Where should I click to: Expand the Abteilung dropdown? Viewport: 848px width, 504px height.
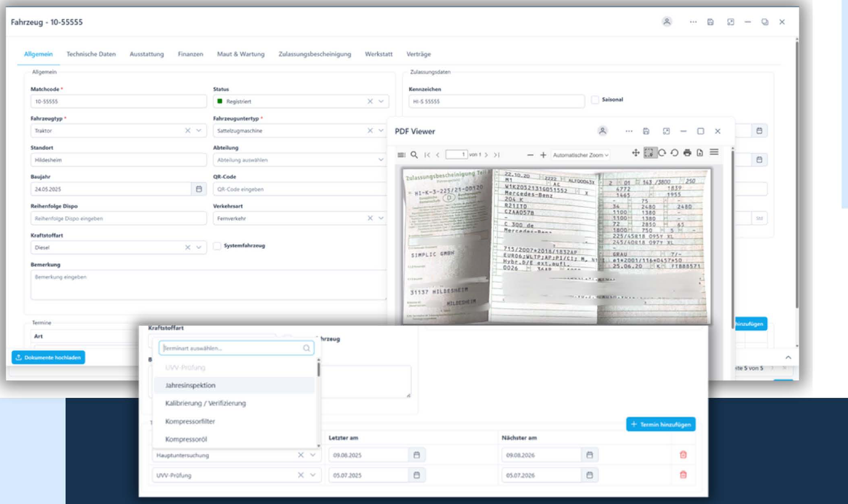pyautogui.click(x=380, y=160)
